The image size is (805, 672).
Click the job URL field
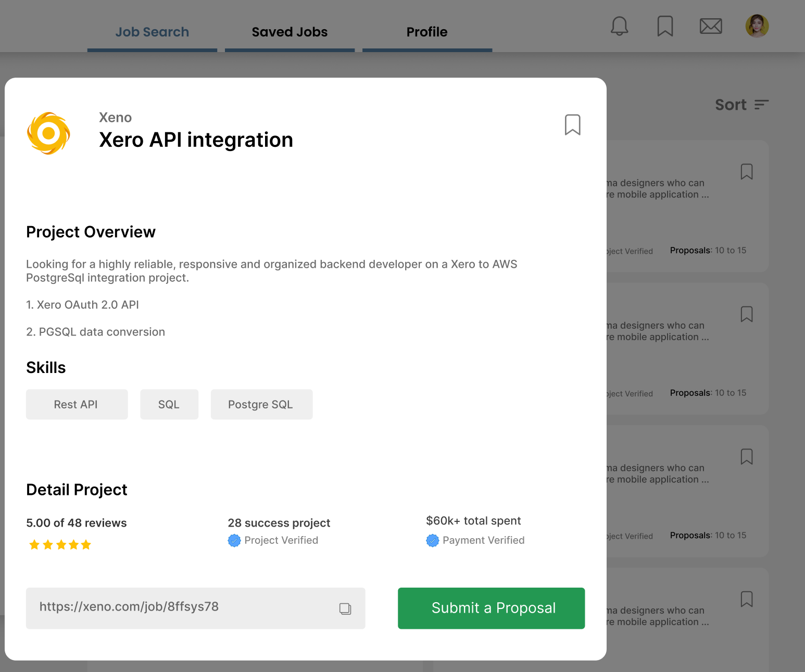[195, 608]
